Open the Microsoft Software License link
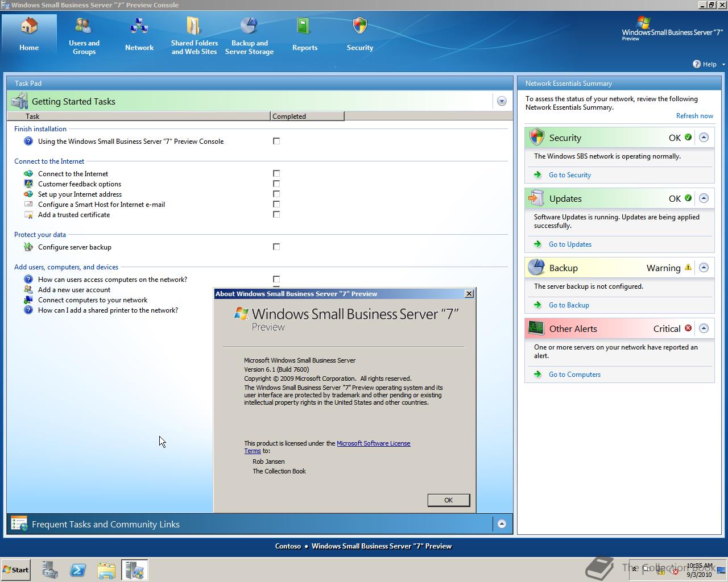 pyautogui.click(x=373, y=443)
